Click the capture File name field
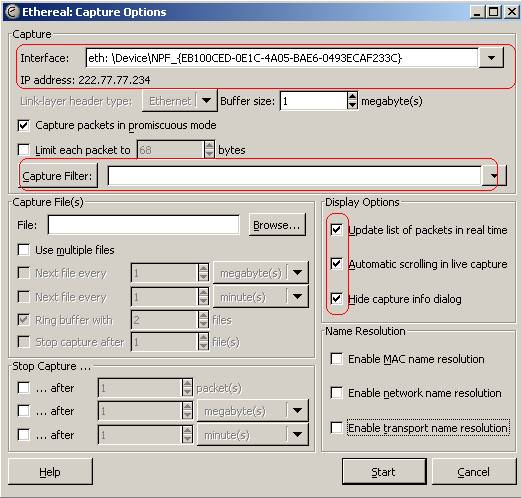 [x=143, y=225]
